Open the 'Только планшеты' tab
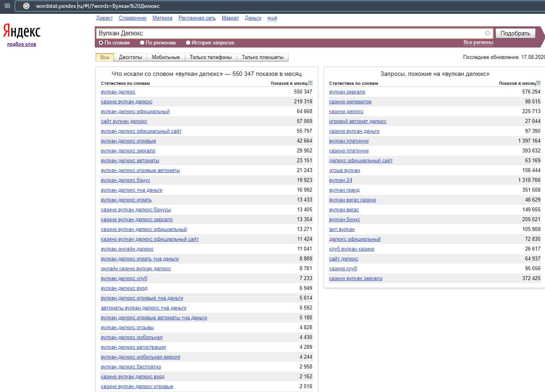 click(x=262, y=57)
